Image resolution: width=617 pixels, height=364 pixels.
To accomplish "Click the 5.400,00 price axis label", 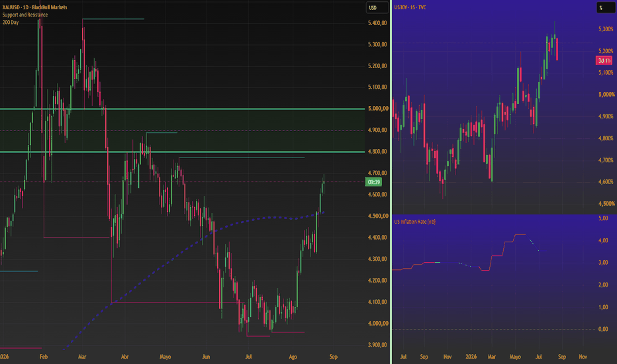I will (x=377, y=23).
